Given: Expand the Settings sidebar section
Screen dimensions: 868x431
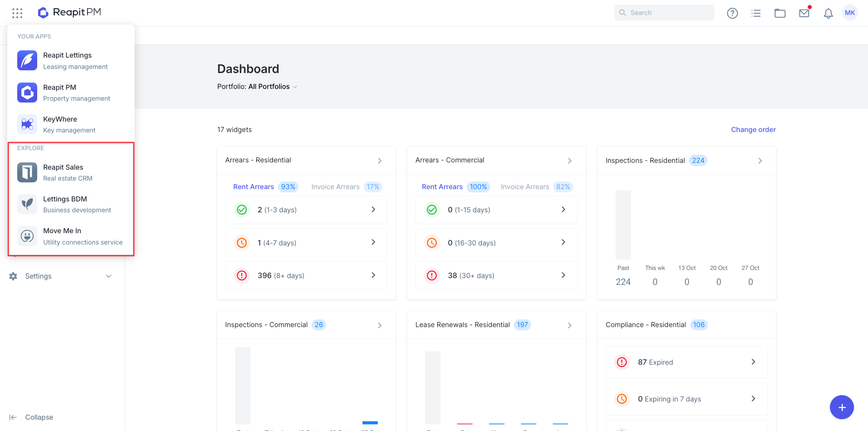Looking at the screenshot, I should tap(61, 276).
